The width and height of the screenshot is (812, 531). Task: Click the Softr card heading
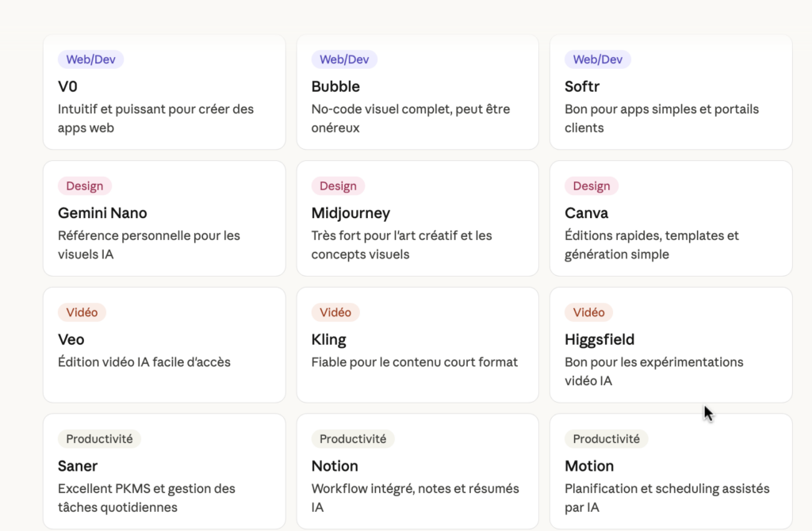(582, 86)
